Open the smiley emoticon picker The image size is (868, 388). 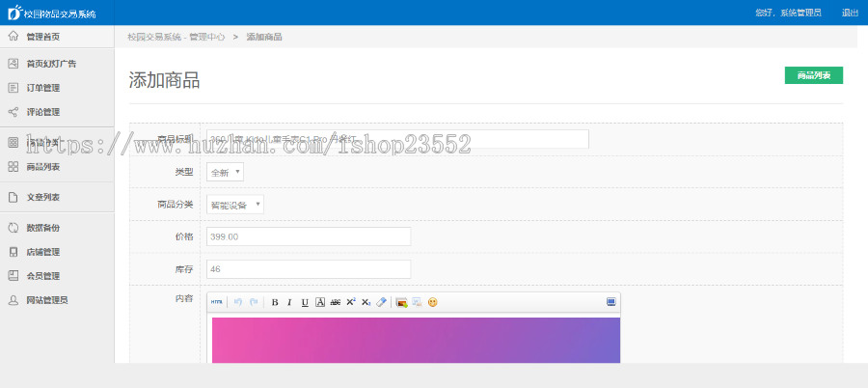[x=432, y=302]
